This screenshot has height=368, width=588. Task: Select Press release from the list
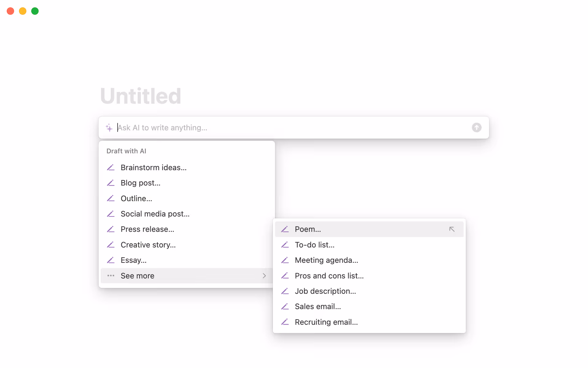coord(187,229)
